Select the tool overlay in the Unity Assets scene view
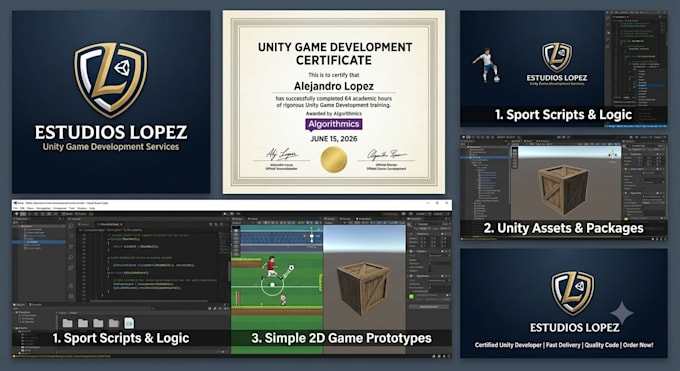This screenshot has height=371, width=680. 515,158
